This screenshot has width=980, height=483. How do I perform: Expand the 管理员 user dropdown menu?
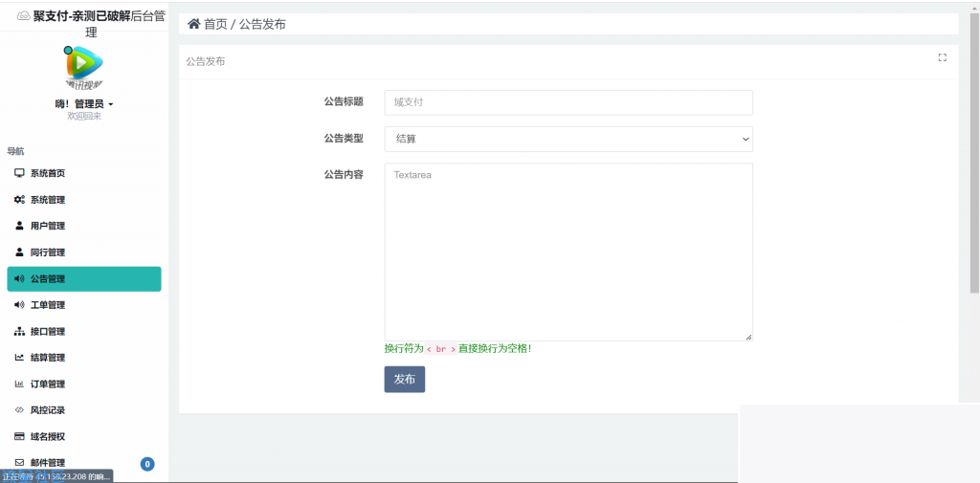(x=85, y=103)
